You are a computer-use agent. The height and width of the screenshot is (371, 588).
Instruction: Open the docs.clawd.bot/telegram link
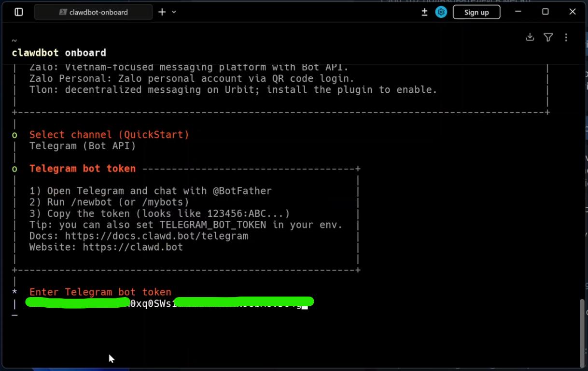[156, 236]
